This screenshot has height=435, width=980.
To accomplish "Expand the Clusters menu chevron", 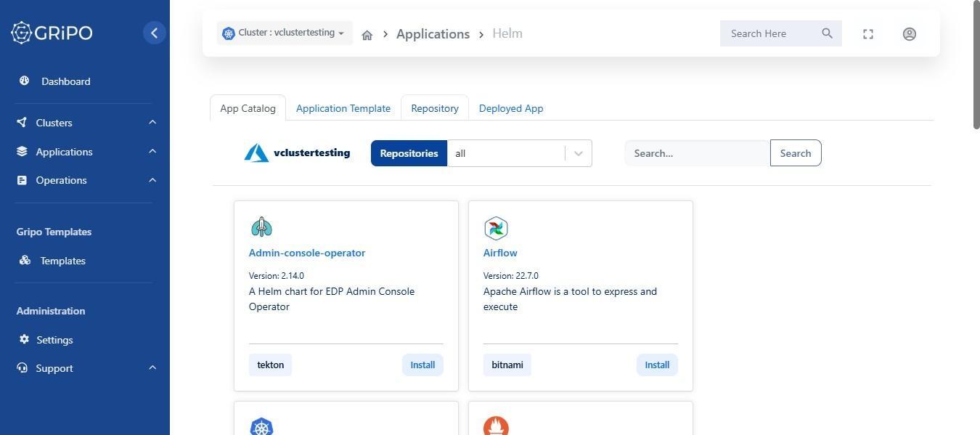I will (x=152, y=122).
